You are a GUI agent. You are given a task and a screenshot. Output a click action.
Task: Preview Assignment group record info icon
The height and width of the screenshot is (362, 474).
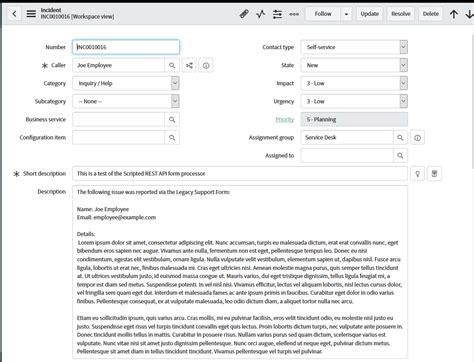[417, 137]
